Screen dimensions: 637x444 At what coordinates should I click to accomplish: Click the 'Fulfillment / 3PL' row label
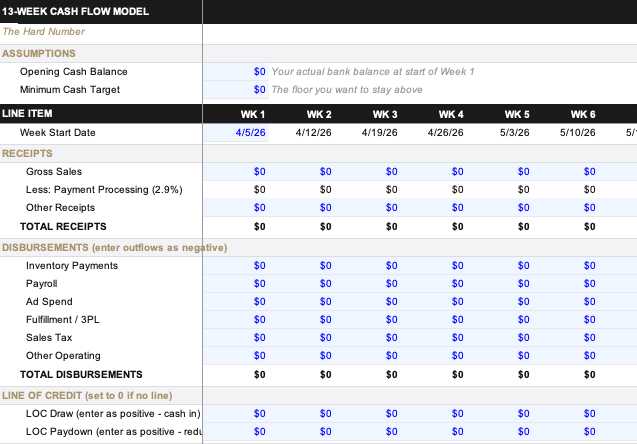(x=63, y=320)
